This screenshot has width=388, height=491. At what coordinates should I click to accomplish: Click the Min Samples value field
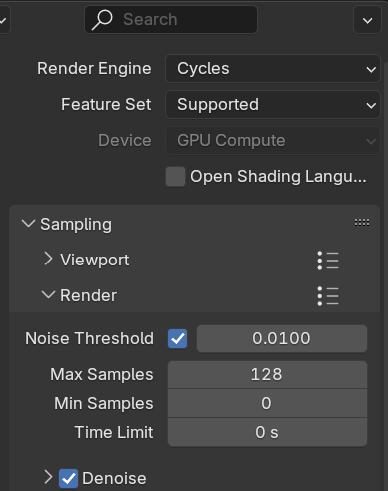(267, 403)
